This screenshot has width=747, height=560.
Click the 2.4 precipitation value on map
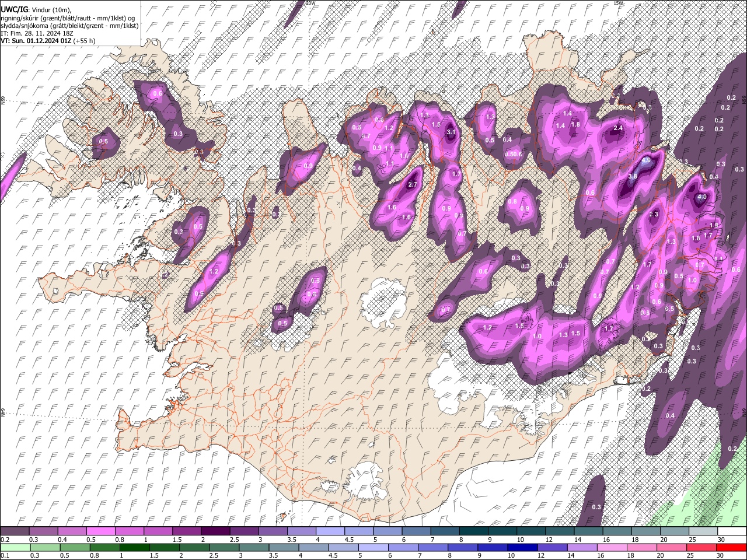pos(619,128)
